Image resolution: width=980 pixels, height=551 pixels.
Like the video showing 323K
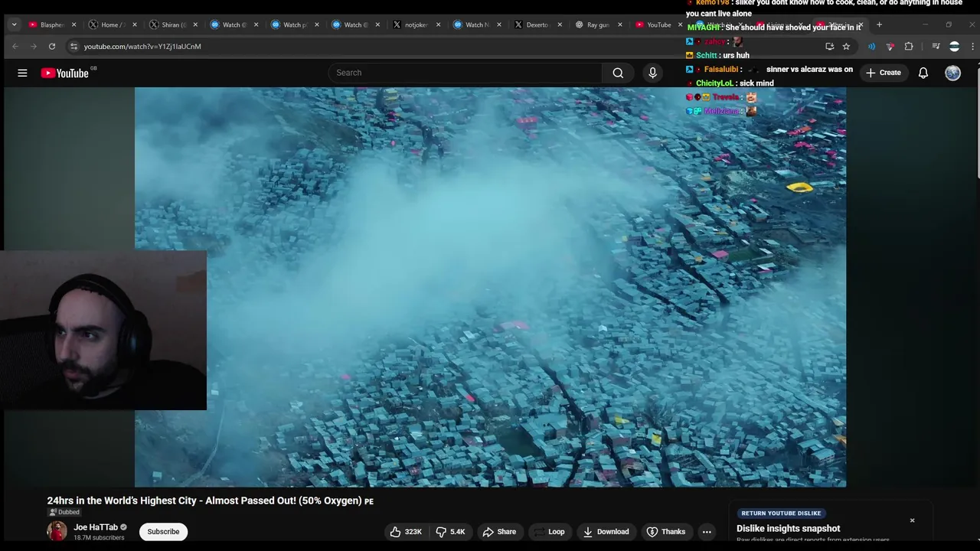405,532
